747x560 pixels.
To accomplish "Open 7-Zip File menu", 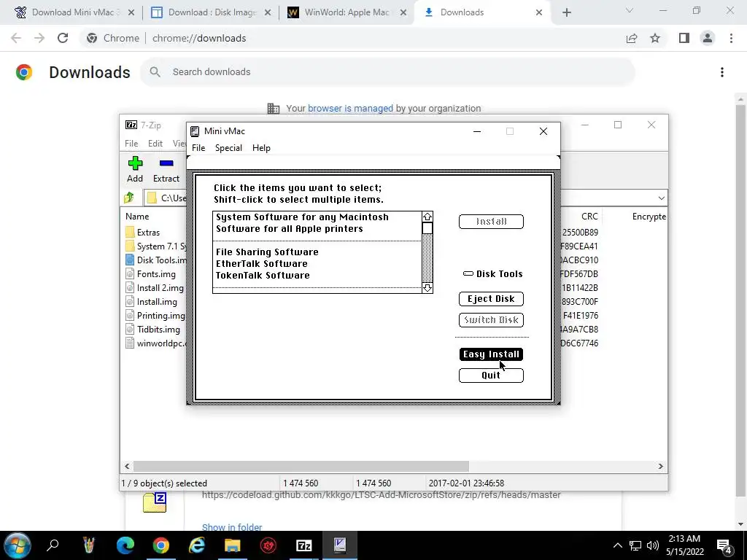I will pos(131,144).
